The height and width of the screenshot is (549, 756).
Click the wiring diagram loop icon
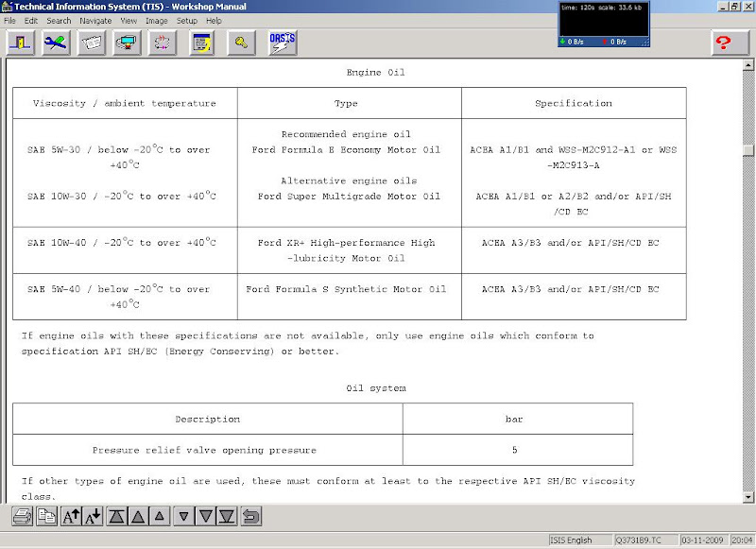point(163,43)
